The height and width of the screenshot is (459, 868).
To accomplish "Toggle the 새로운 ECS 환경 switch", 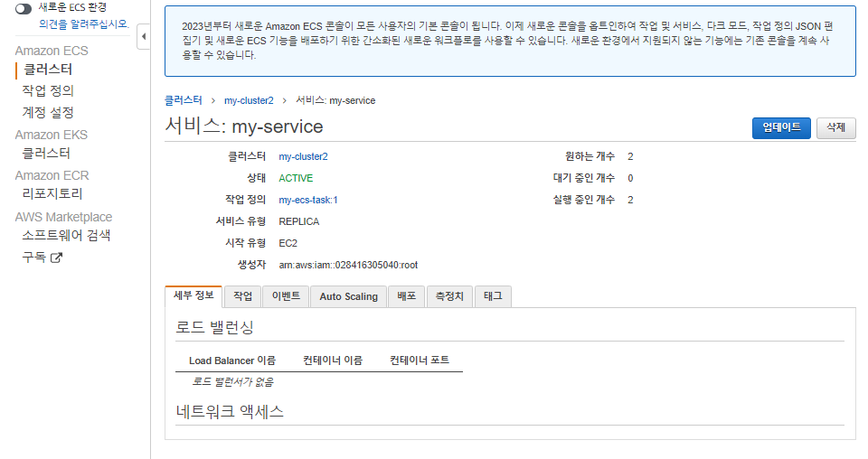I will (x=24, y=9).
